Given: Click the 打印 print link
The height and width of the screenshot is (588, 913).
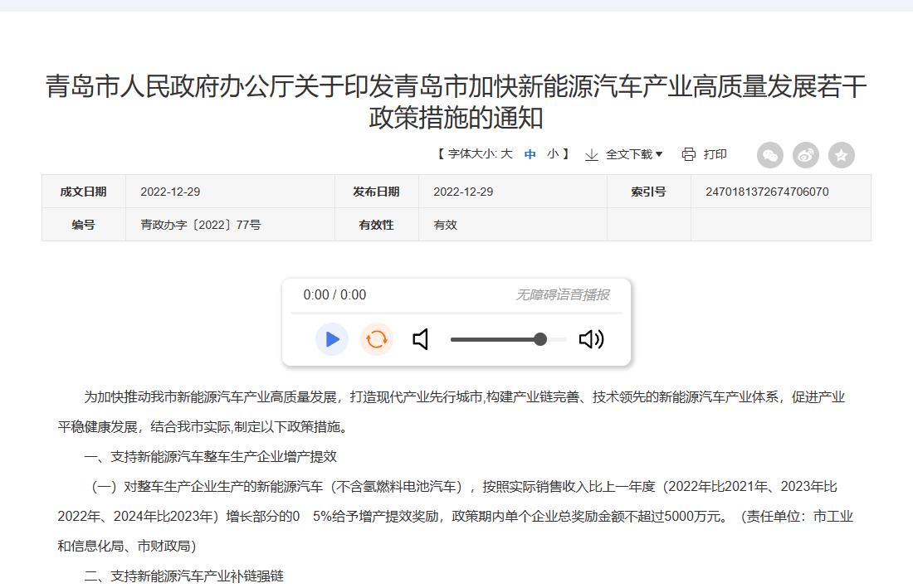Looking at the screenshot, I should [x=715, y=154].
